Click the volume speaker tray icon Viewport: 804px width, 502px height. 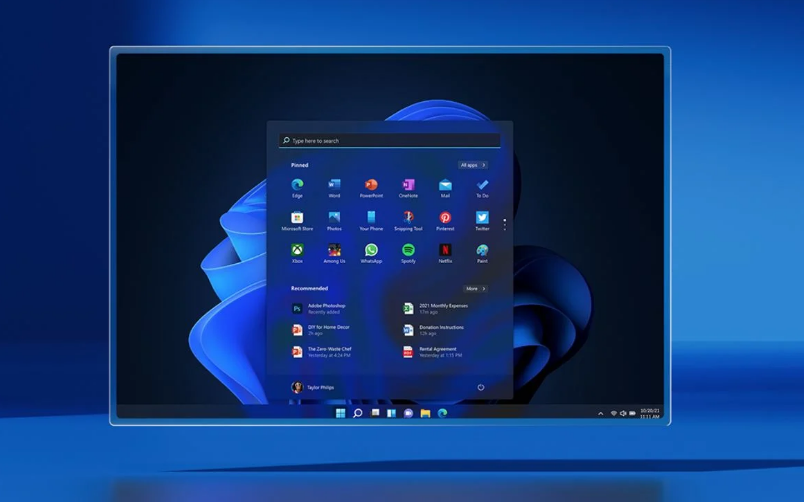[623, 413]
